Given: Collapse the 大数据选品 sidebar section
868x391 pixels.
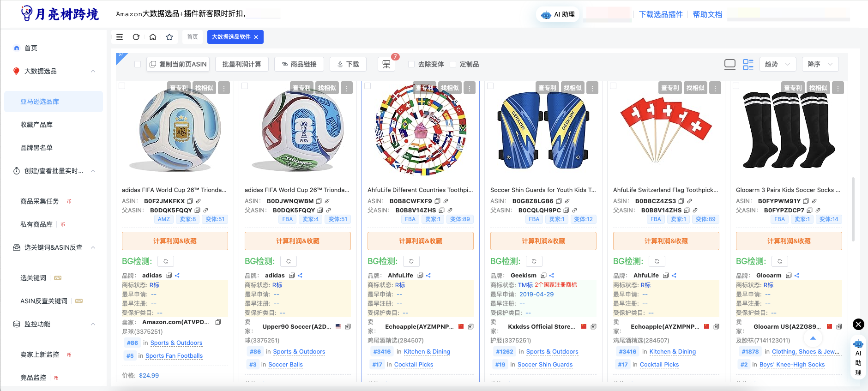Looking at the screenshot, I should pyautogui.click(x=93, y=71).
